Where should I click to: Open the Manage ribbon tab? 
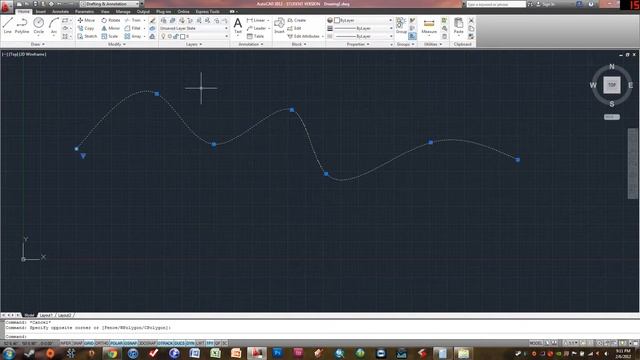tap(122, 11)
